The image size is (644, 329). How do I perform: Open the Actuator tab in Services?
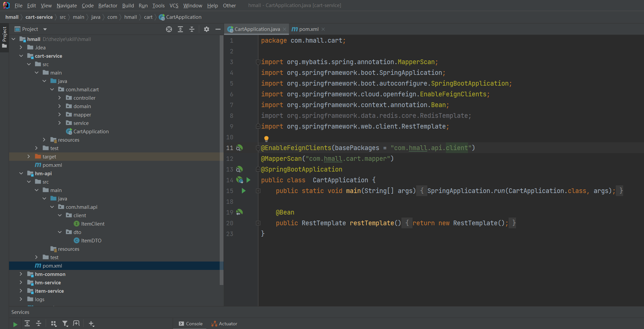point(224,324)
